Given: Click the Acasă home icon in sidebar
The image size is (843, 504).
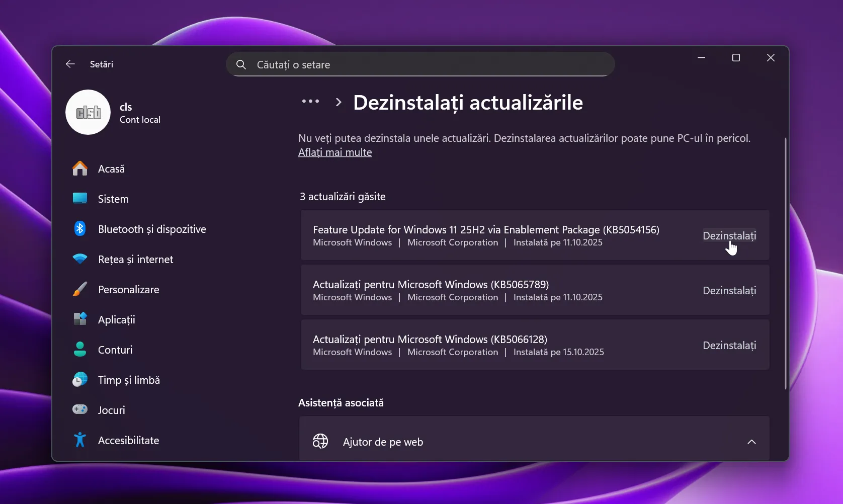Looking at the screenshot, I should tap(80, 169).
